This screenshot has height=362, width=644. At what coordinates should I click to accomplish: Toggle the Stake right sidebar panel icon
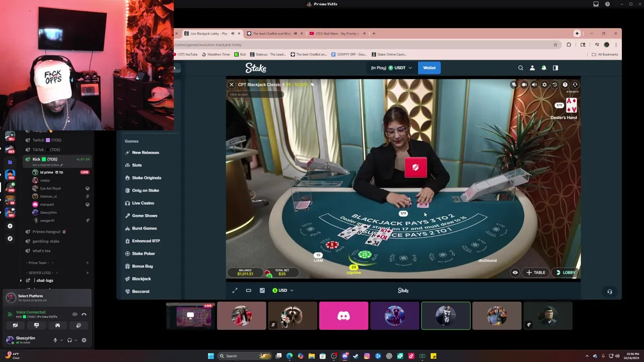(555, 68)
